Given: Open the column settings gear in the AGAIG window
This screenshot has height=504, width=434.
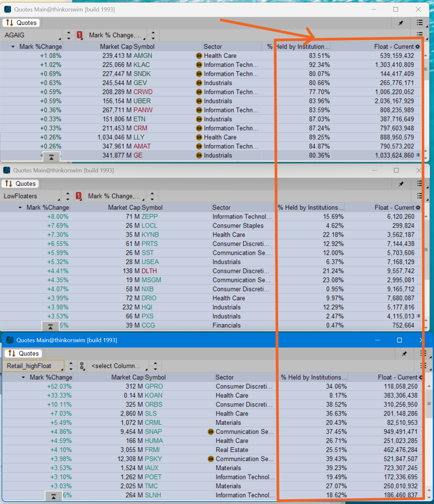Looking at the screenshot, I should click(417, 47).
